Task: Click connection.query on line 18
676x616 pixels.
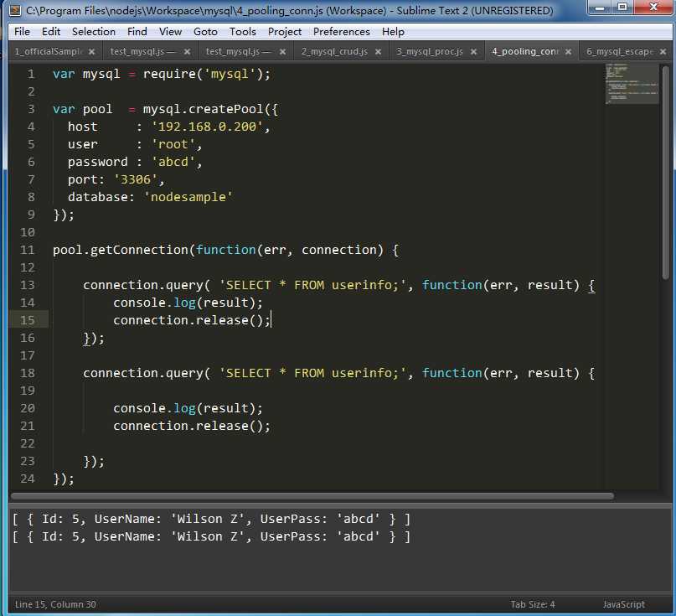Action: pos(142,374)
